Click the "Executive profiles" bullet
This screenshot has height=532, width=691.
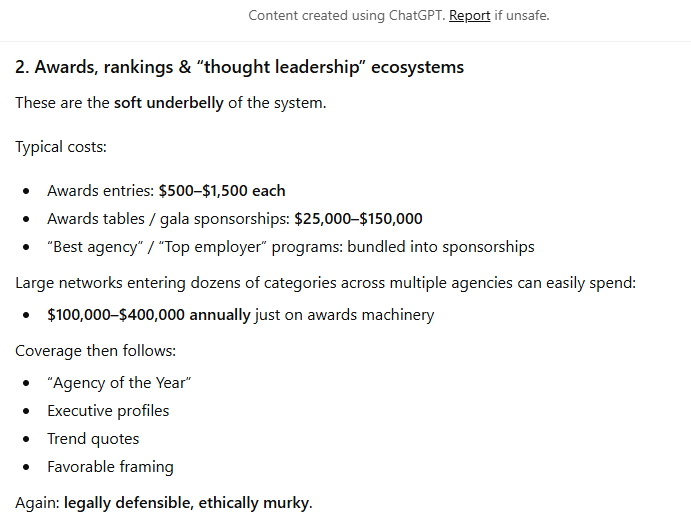[108, 411]
